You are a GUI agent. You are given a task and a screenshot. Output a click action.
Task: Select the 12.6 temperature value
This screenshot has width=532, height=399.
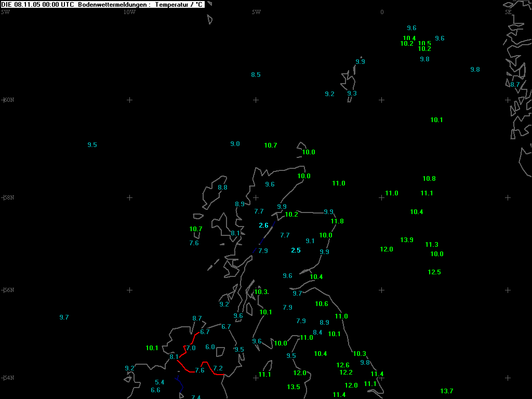tap(343, 365)
